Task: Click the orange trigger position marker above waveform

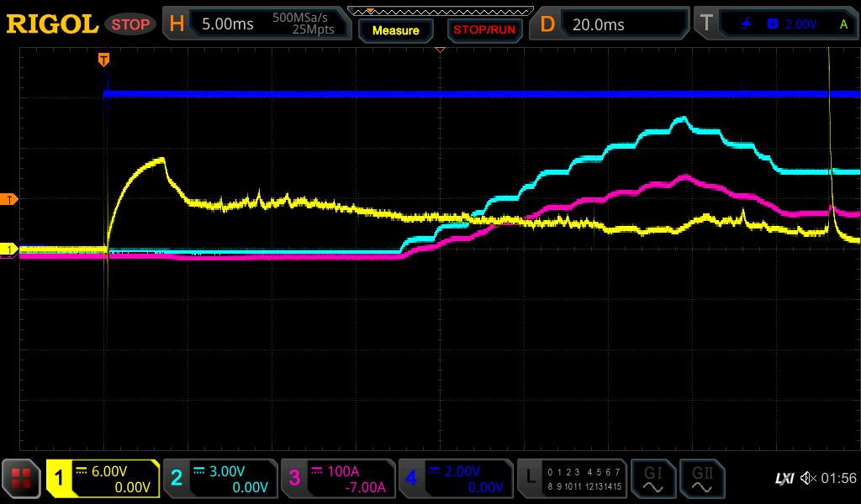Action: pos(103,59)
